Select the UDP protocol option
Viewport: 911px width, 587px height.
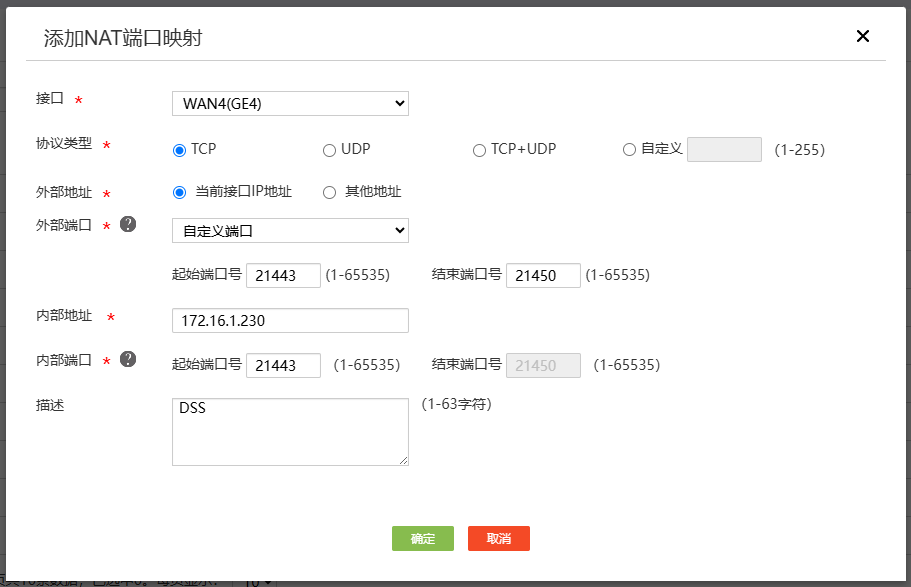pos(329,150)
